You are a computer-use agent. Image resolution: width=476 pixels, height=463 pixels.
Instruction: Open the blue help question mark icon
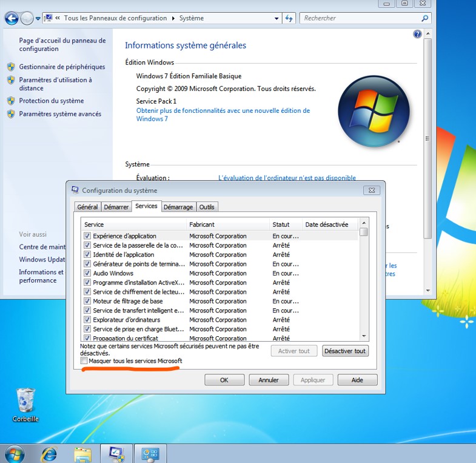(x=417, y=34)
